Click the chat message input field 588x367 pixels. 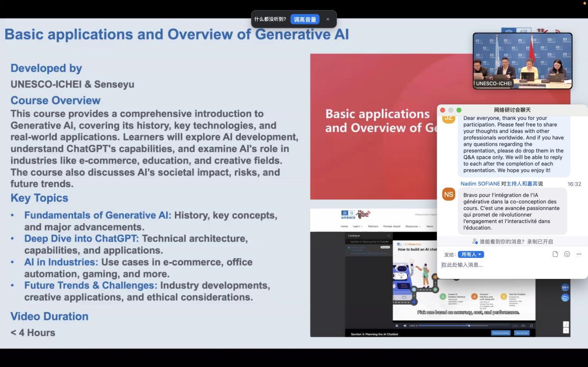(x=510, y=265)
